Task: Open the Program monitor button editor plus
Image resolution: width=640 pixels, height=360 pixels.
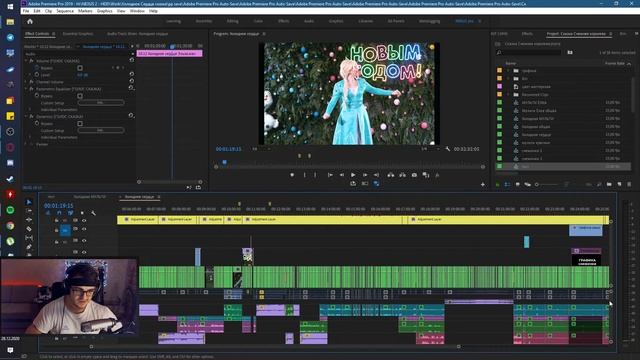Action: point(483,184)
